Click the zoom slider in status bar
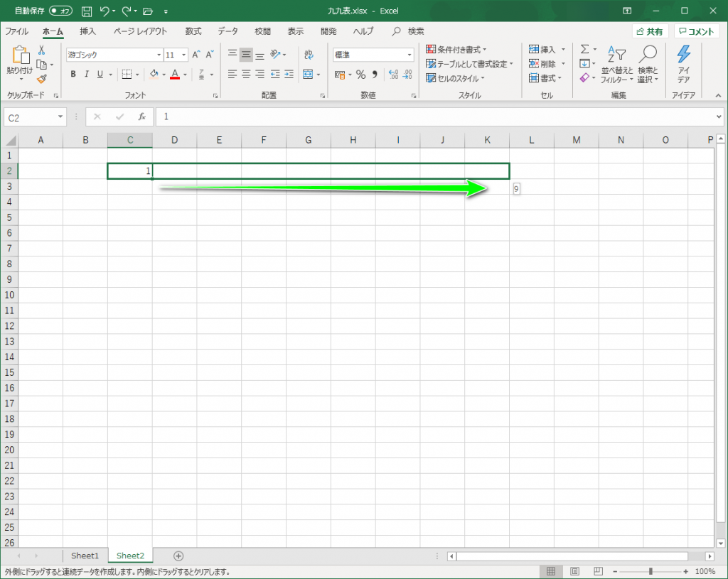 (x=651, y=572)
